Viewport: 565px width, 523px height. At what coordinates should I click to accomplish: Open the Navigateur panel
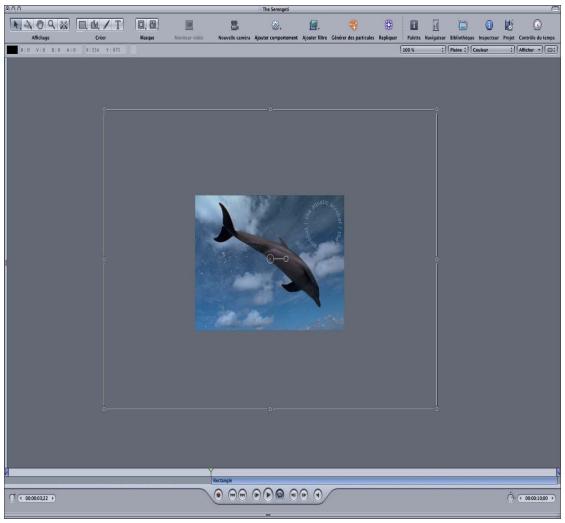[x=436, y=25]
